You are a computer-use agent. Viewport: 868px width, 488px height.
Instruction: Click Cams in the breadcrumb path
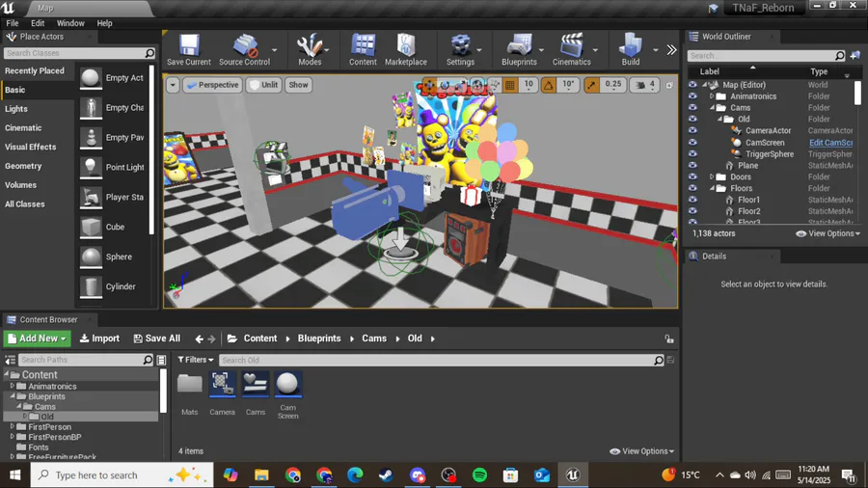[374, 339]
